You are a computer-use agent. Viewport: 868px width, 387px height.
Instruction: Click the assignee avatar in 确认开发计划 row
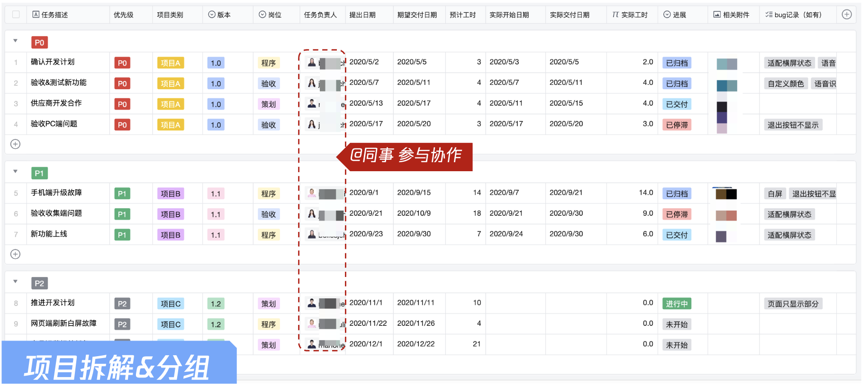[312, 62]
